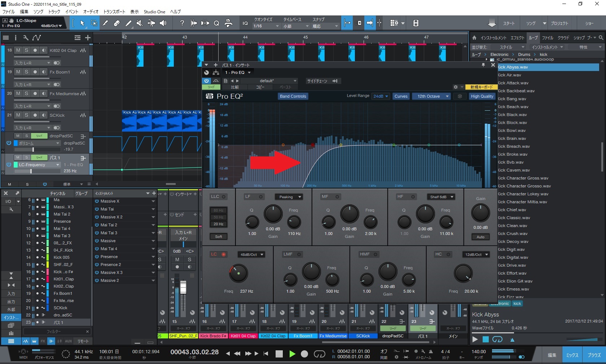Toggle transport loop button
Viewport: 606px width, 364px height.
click(x=319, y=354)
